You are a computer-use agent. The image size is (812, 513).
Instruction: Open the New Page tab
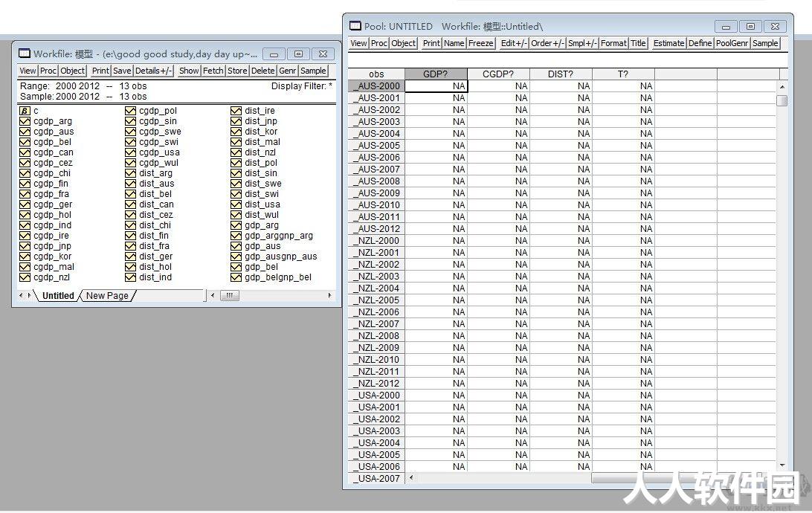point(107,296)
